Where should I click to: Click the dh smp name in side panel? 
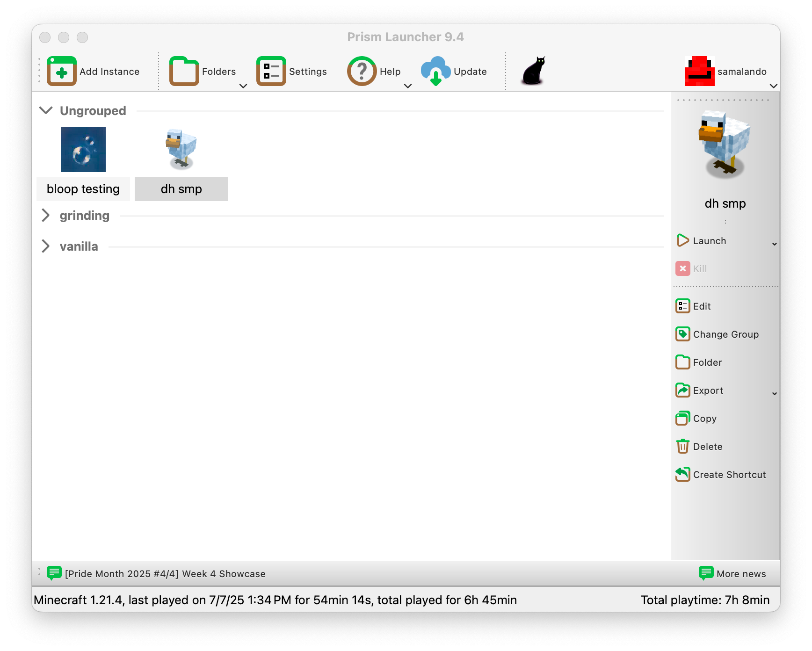[x=725, y=203]
